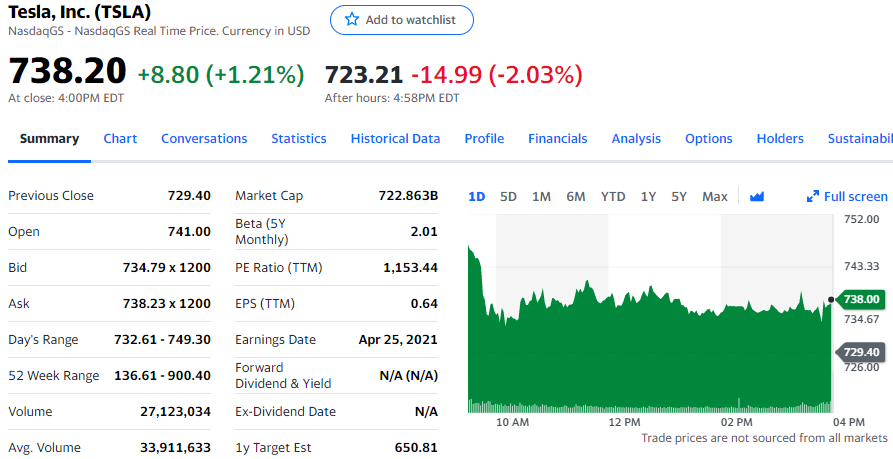The height and width of the screenshot is (459, 893).
Task: Click the Earnings Date Apr 25, 2021
Action: pos(398,339)
